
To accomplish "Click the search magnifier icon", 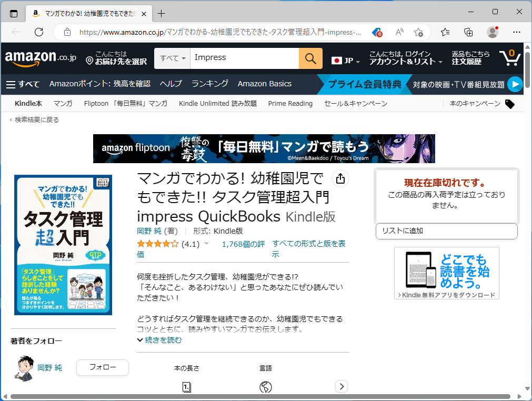I will click(310, 58).
